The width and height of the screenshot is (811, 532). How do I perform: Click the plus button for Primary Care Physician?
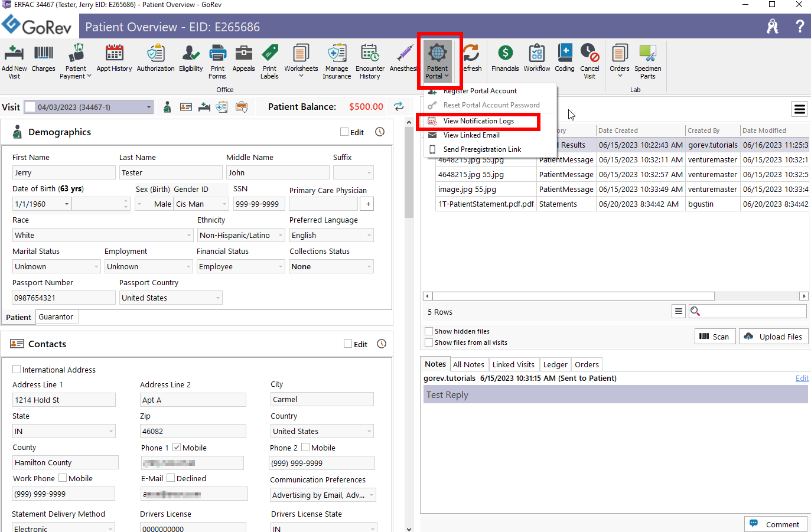368,204
